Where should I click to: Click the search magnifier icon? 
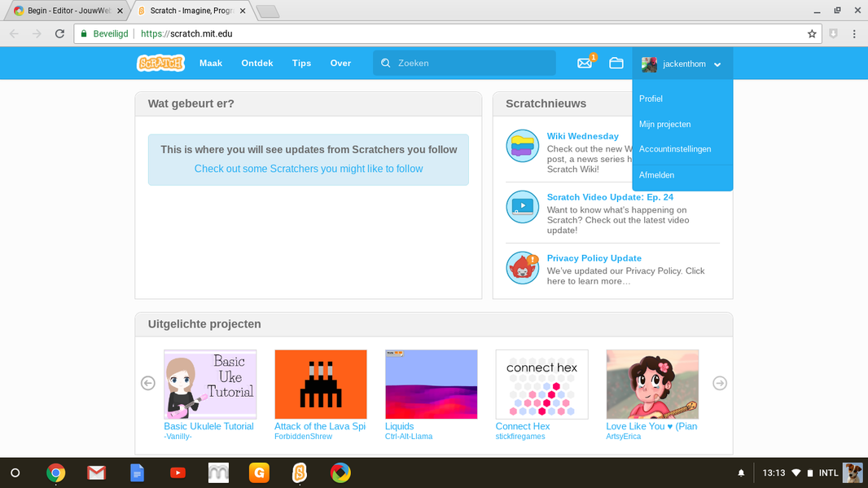click(x=386, y=64)
